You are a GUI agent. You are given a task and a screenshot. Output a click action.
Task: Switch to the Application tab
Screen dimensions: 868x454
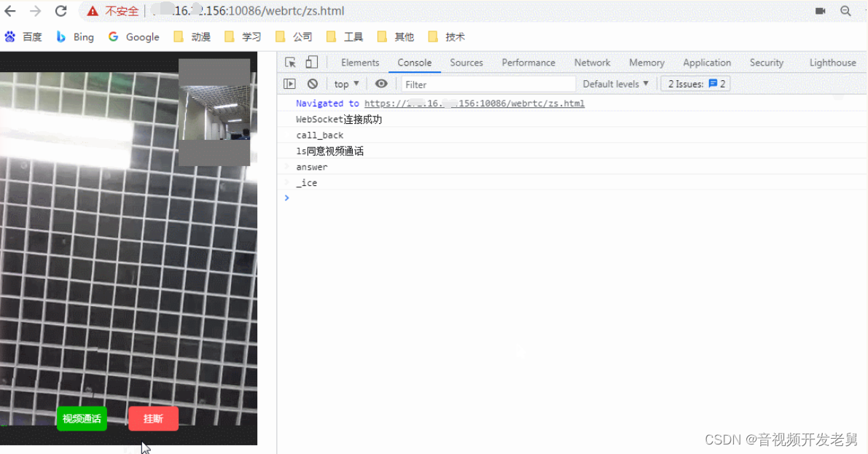point(707,63)
